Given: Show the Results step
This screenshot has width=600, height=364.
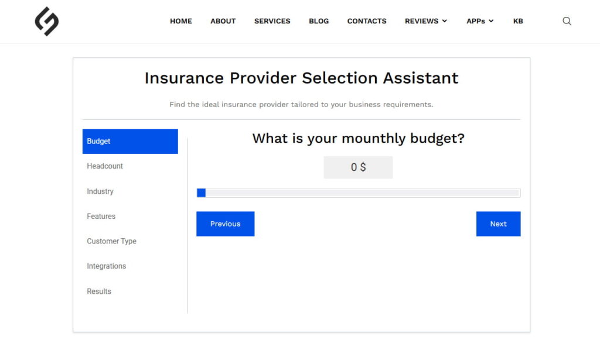Looking at the screenshot, I should coord(99,291).
